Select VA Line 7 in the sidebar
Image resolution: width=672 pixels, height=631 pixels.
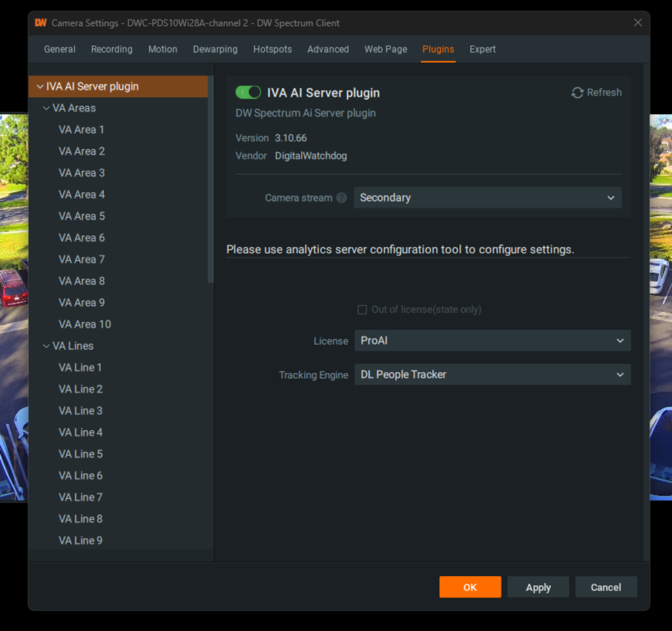[x=80, y=497]
